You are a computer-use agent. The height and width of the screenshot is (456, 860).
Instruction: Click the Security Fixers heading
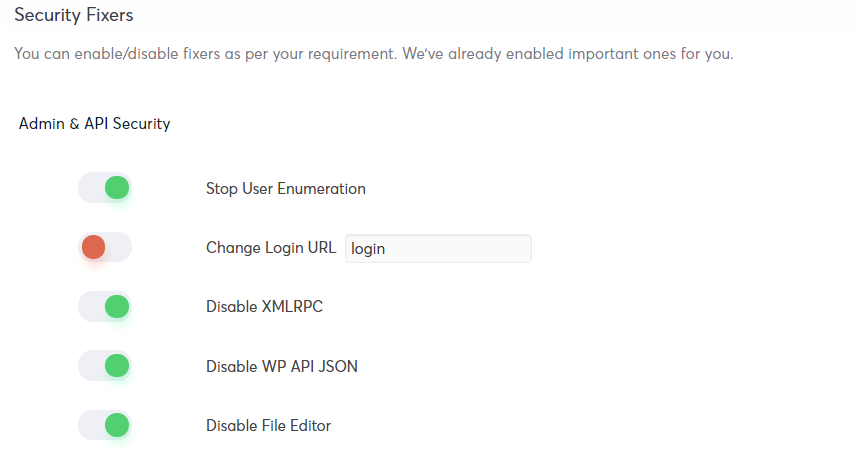click(x=73, y=15)
